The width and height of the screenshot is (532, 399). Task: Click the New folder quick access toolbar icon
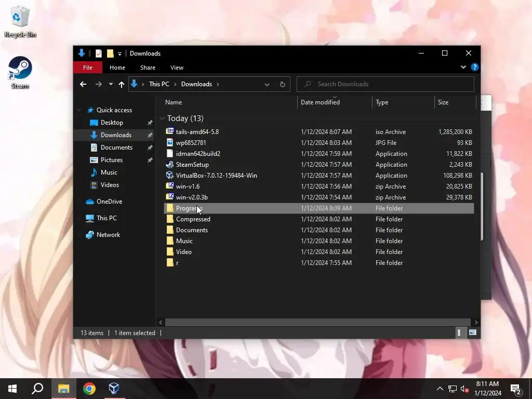click(110, 54)
